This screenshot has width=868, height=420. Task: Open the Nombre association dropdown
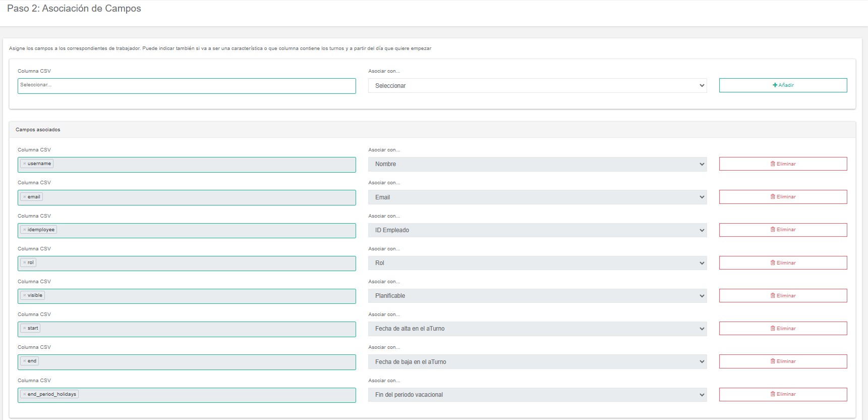pos(537,164)
